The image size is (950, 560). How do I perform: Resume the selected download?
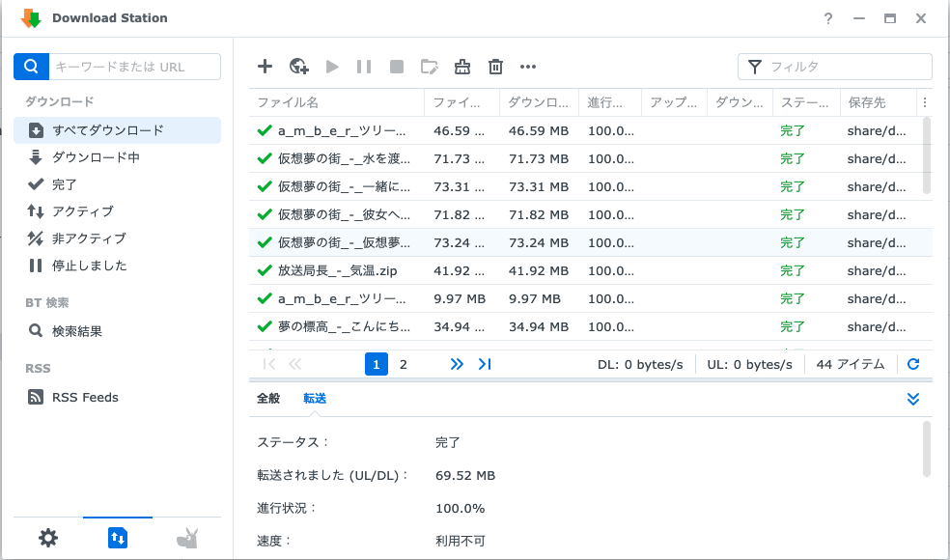coord(332,67)
